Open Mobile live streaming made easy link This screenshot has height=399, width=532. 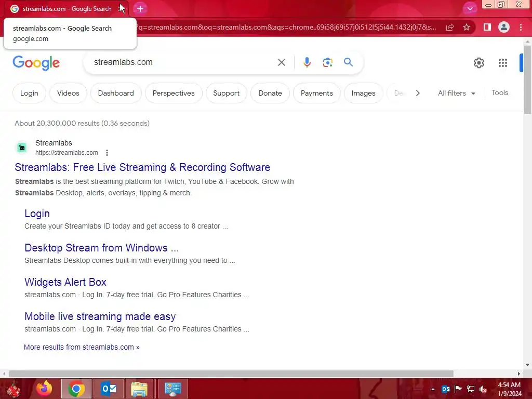click(100, 316)
